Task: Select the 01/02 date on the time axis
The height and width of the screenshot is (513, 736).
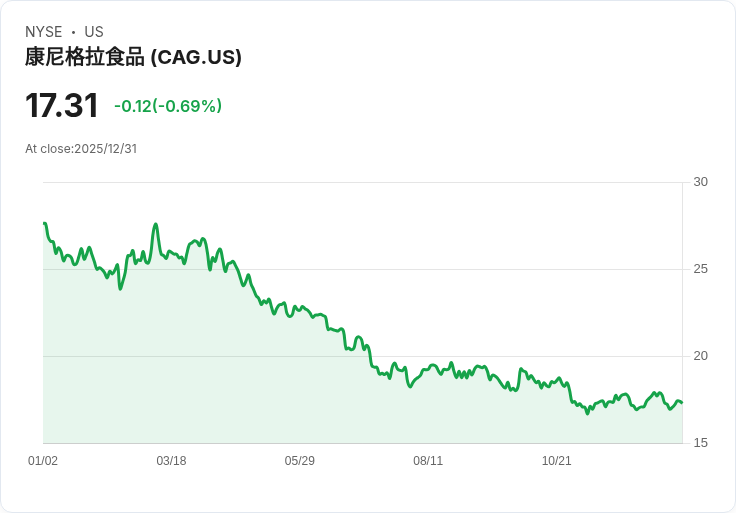Action: tap(43, 461)
